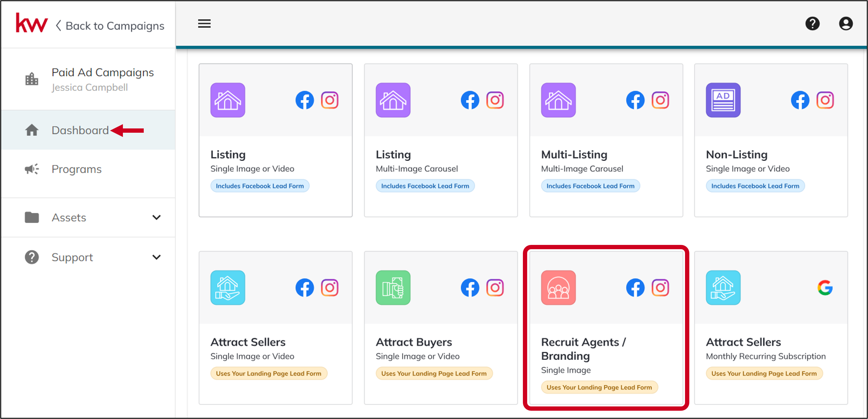Click Instagram icon on Recruit Agents card
Screen dimensions: 868x419
click(x=660, y=288)
